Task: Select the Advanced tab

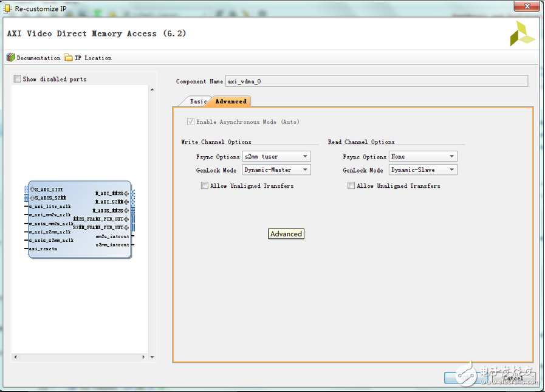Action: point(231,101)
